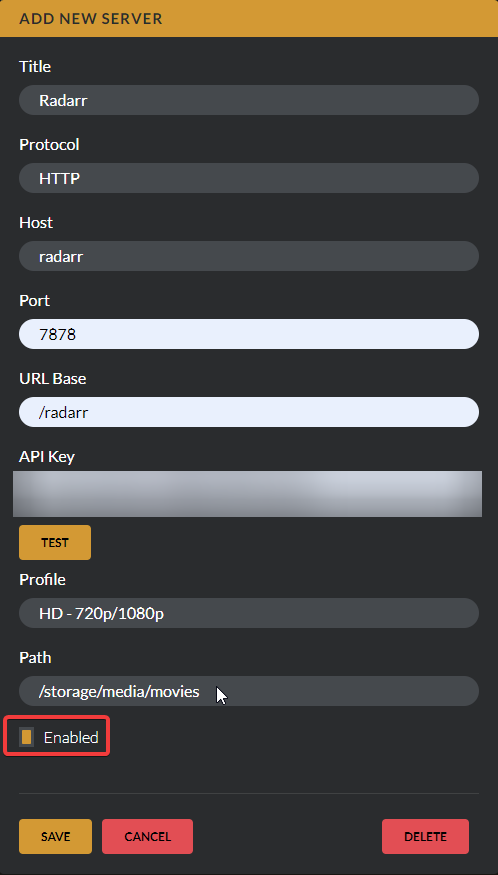
Task: Click the 'URL Base' label
Action: coord(52,379)
